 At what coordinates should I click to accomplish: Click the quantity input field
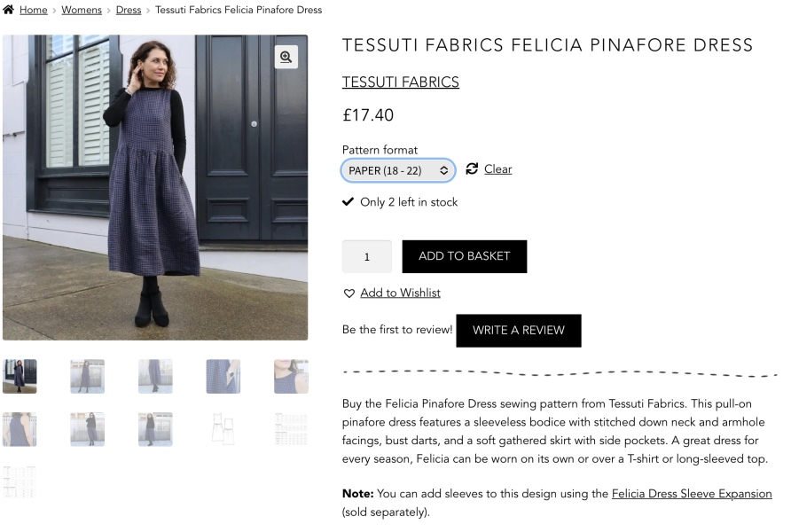(x=366, y=256)
